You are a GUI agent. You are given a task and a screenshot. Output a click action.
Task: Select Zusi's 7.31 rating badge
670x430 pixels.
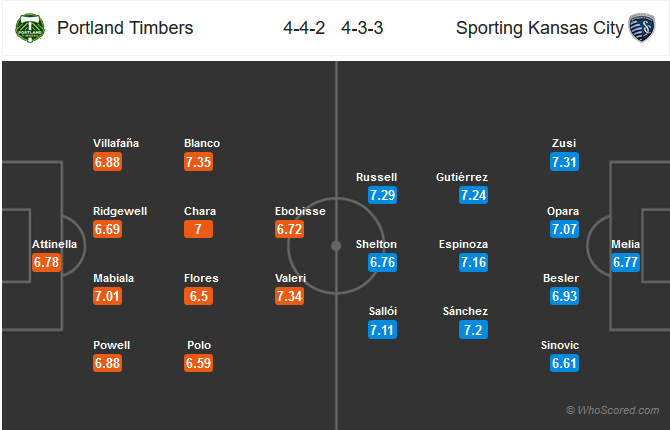pyautogui.click(x=564, y=162)
